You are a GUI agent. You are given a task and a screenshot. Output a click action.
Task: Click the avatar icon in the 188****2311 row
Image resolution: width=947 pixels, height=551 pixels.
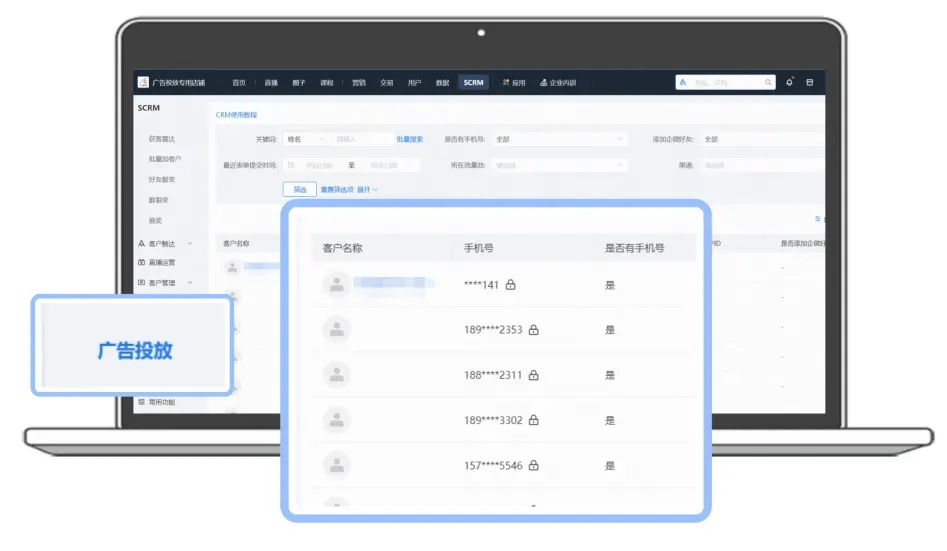point(336,375)
